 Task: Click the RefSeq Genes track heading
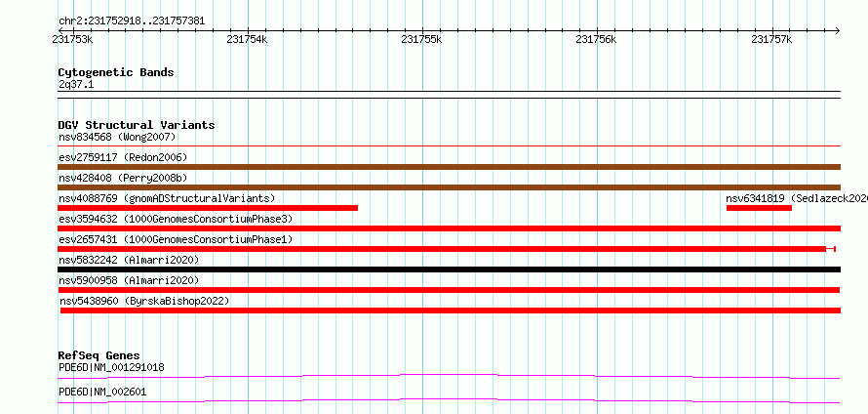pos(99,355)
